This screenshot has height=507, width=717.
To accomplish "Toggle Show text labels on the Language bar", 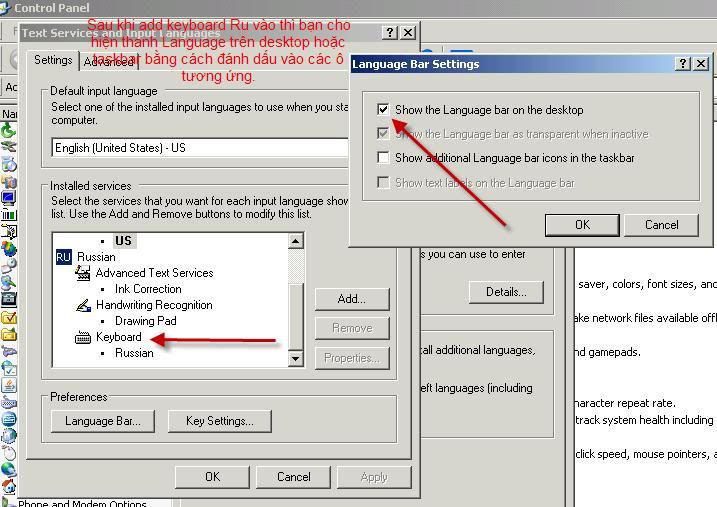I will tap(383, 183).
